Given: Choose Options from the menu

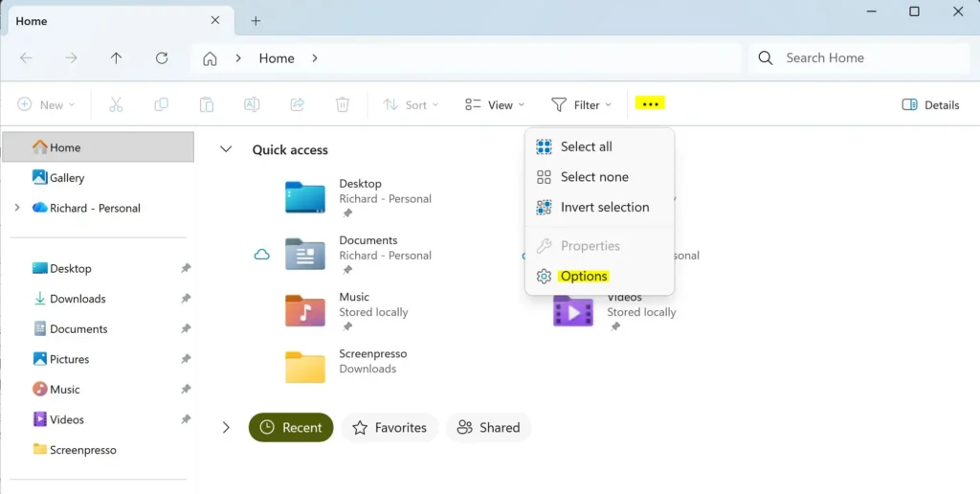Looking at the screenshot, I should pos(599,276).
